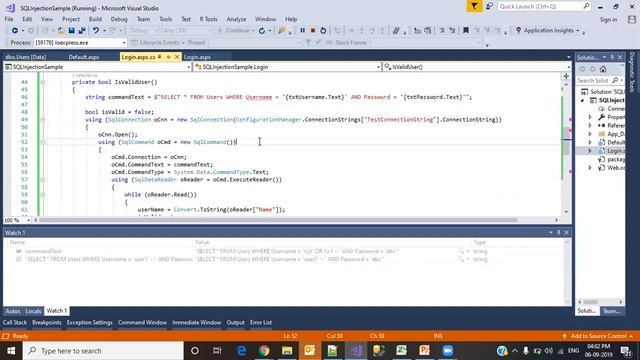The height and width of the screenshot is (360, 640).
Task: Switch to the Locals tab
Action: (33, 311)
